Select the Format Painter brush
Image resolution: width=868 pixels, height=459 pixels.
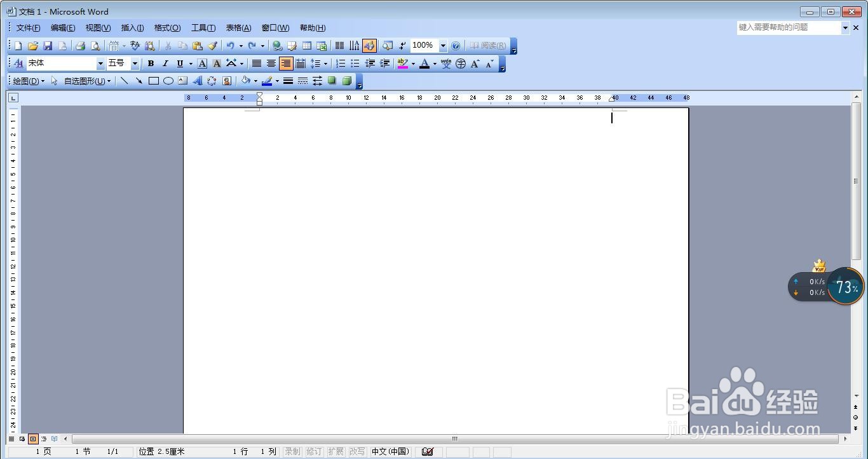click(x=213, y=46)
